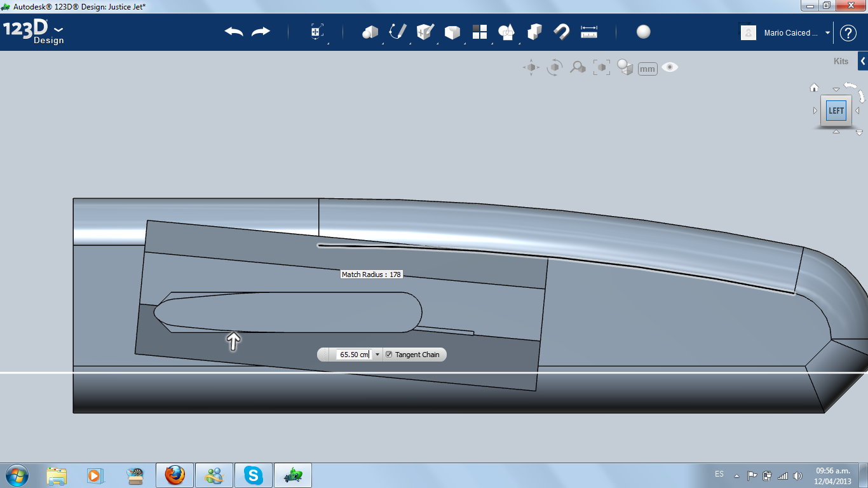This screenshot has width=868, height=488.
Task: Click the network signal tray icon
Action: pos(782,475)
